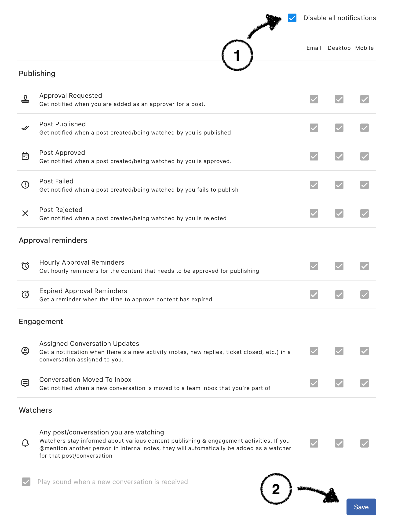Click the alarm icon for Expired Approval Reminders
394x532 pixels.
point(25,295)
